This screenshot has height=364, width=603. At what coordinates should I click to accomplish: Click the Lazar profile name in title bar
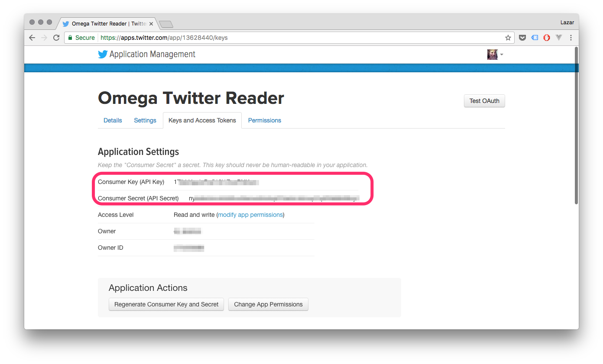coord(567,22)
